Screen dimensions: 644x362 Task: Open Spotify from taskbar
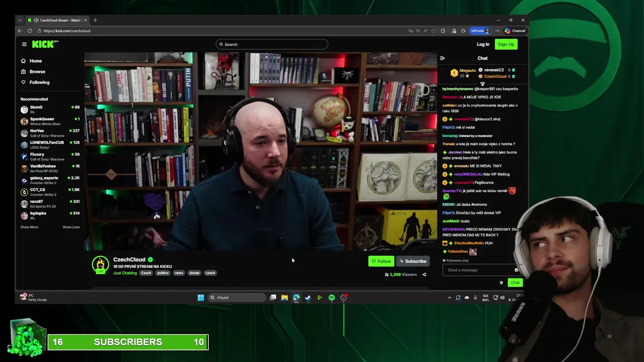(332, 298)
